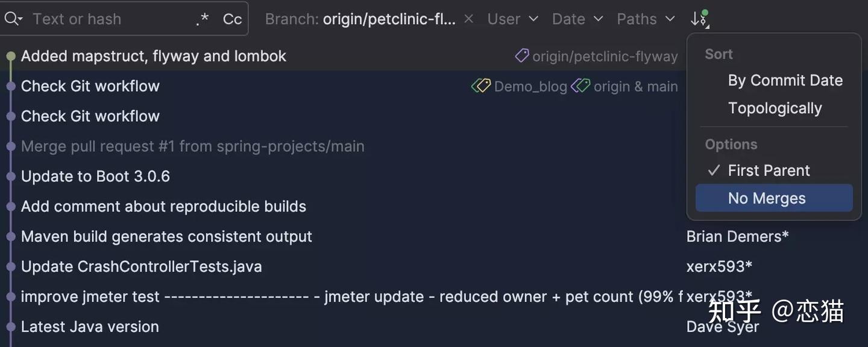Select the Update to Boot 3.0.6 commit
The width and height of the screenshot is (868, 347).
coord(95,176)
